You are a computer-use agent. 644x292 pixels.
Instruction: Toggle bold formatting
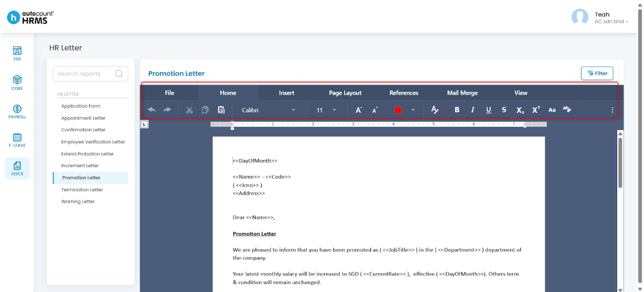pyautogui.click(x=457, y=110)
